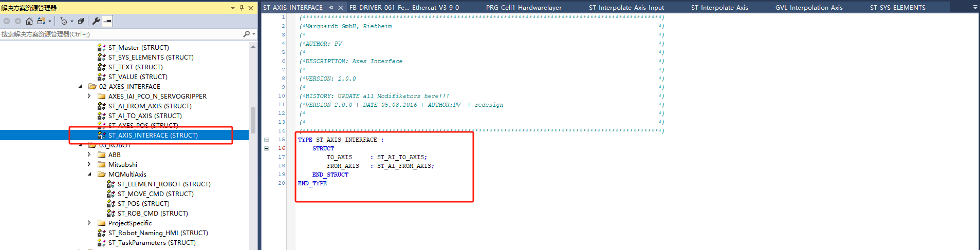
Task: Click the search magnifier icon
Action: [246, 34]
